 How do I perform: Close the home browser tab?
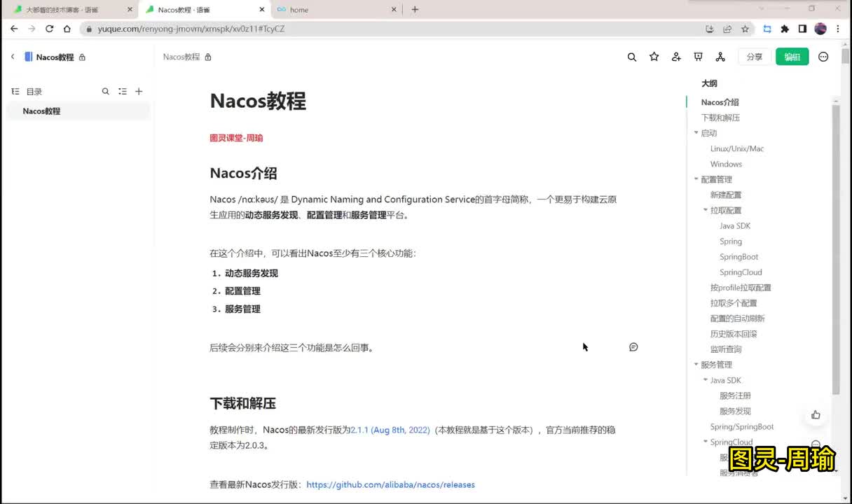coord(393,10)
